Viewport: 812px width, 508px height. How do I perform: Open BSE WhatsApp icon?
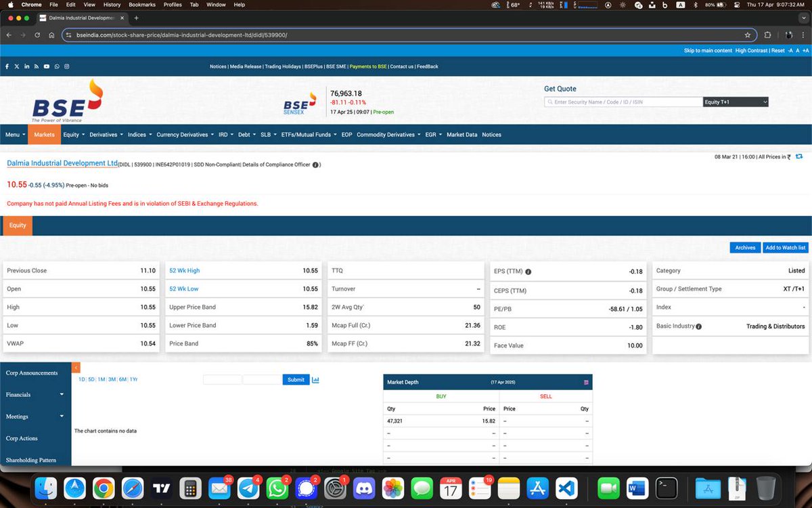point(57,66)
